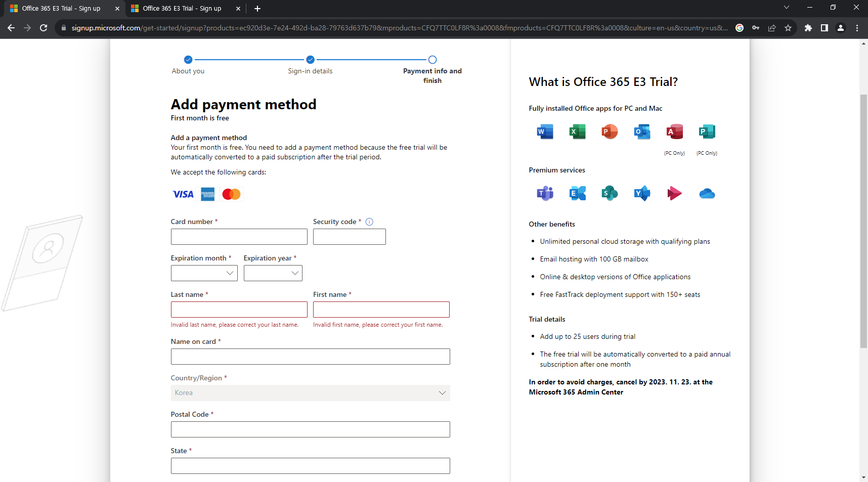
Task: Click the Stream service icon
Action: point(674,193)
